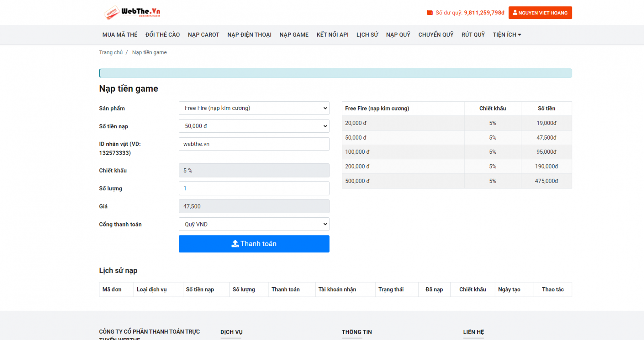Open NẠP GAME navigation item
644x340 pixels.
point(294,35)
